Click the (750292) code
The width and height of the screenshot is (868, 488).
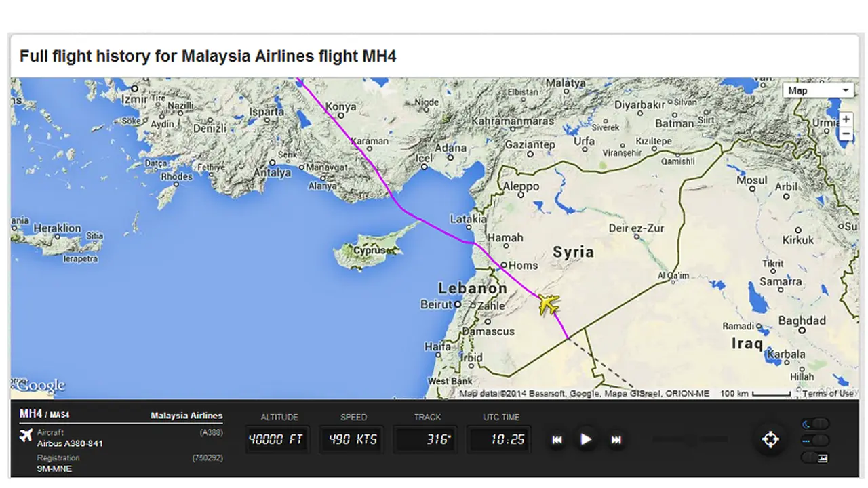click(x=208, y=458)
